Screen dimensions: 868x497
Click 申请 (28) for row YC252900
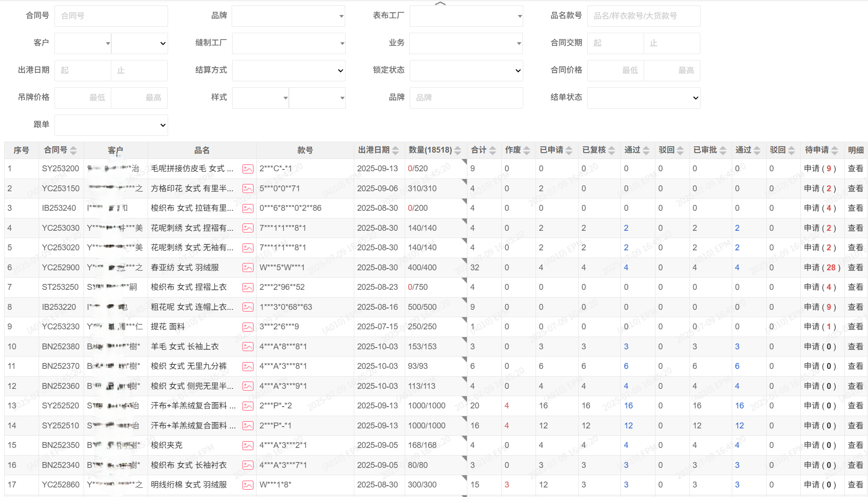tap(822, 268)
